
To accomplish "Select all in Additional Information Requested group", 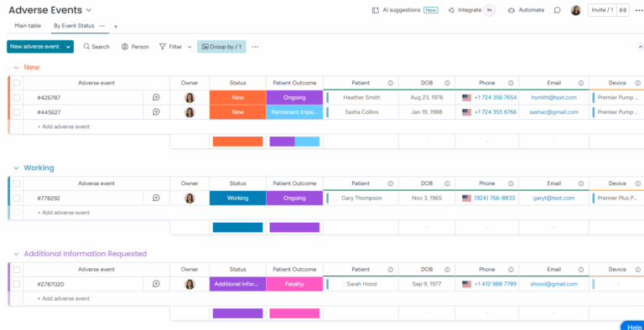I will [17, 270].
